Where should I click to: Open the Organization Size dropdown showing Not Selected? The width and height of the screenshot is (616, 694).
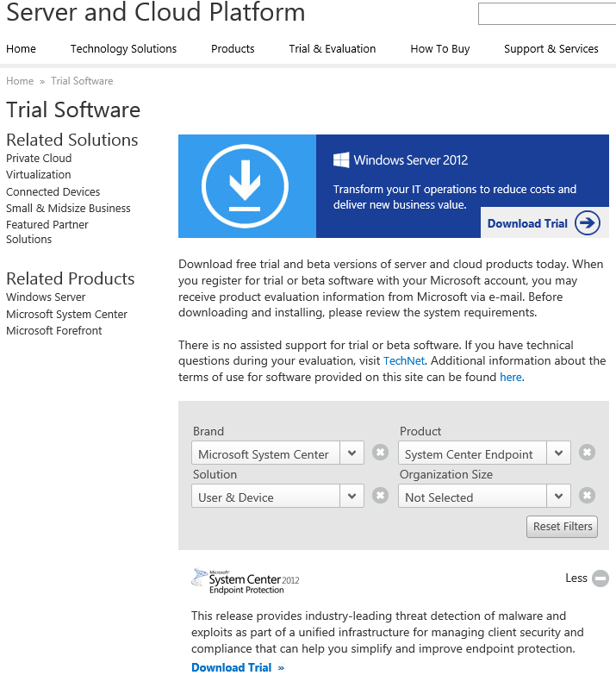(484, 496)
